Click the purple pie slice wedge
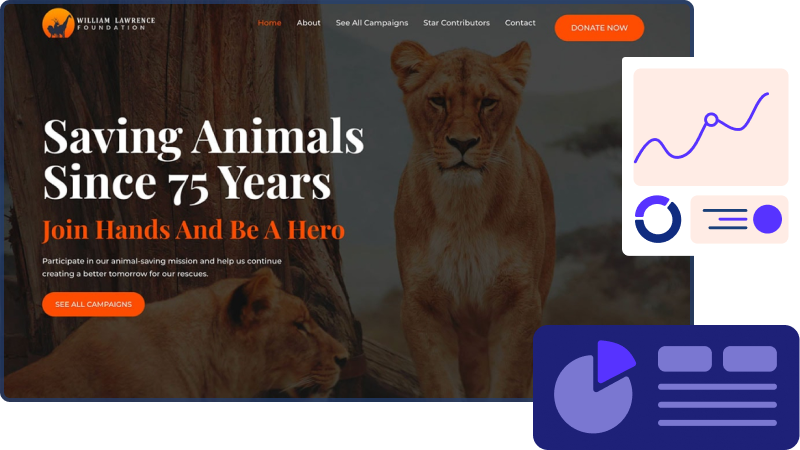The image size is (800, 450). [x=615, y=360]
